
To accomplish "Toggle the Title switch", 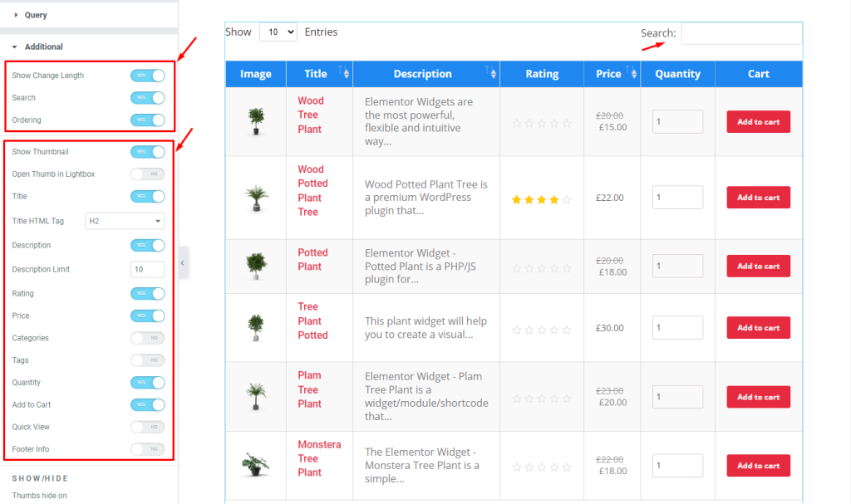I will pyautogui.click(x=148, y=197).
